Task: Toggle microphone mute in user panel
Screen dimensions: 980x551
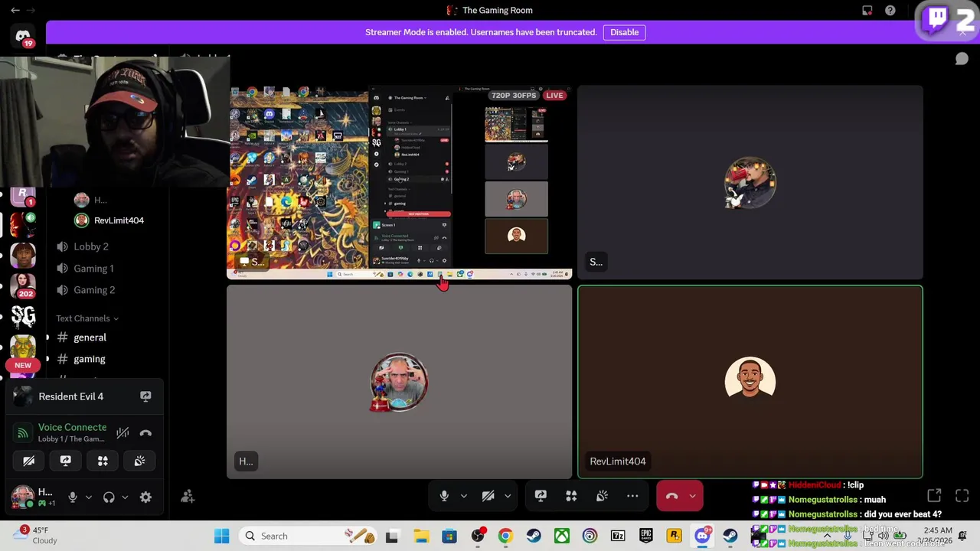Action: pyautogui.click(x=73, y=497)
